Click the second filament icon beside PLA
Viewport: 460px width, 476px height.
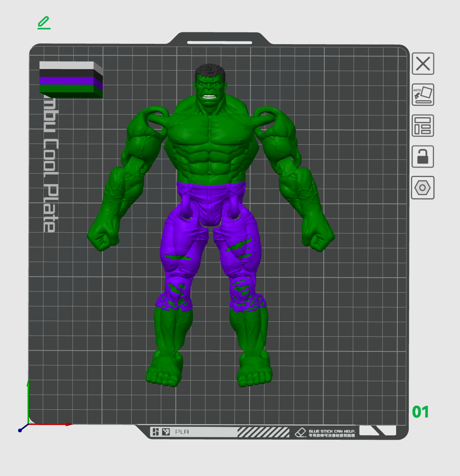[166, 431]
